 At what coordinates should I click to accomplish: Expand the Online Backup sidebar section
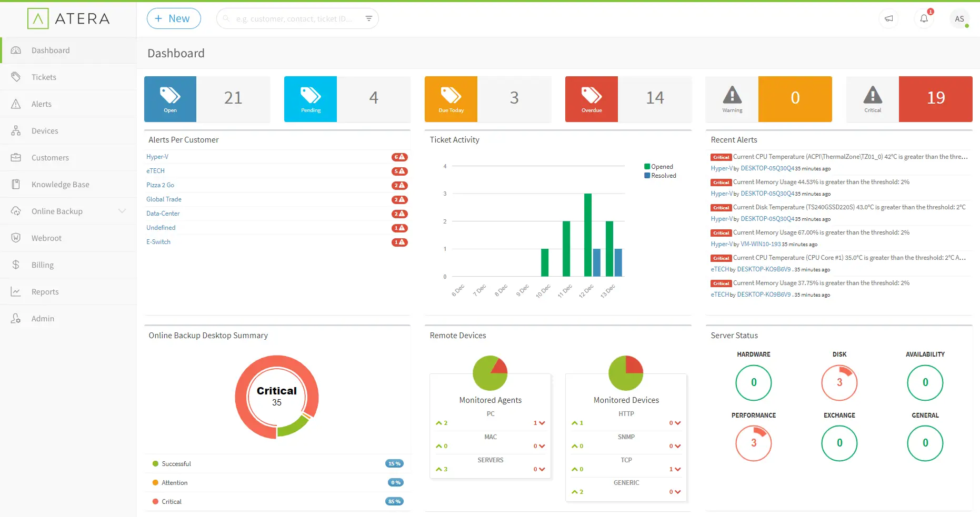click(123, 211)
